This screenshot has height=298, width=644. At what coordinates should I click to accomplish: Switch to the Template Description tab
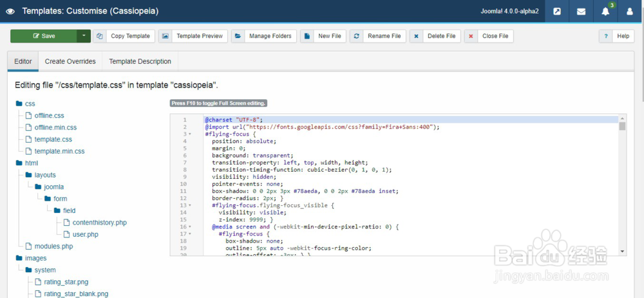(x=140, y=62)
